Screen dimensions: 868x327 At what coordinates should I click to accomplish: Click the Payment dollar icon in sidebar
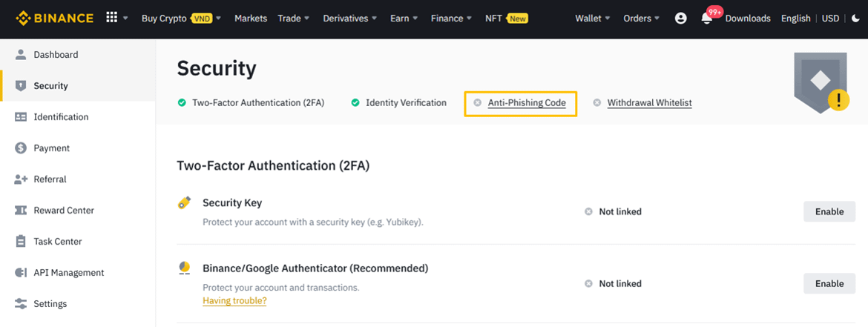pos(21,148)
